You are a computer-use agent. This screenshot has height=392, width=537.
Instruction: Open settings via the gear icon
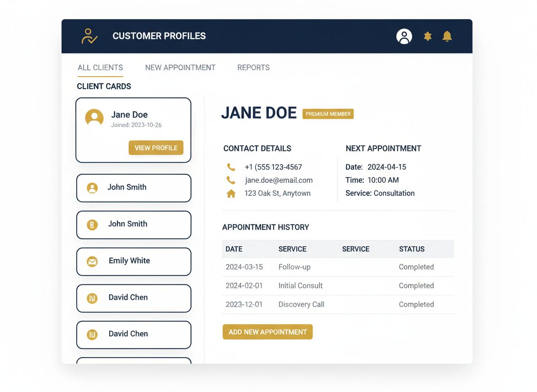click(x=427, y=36)
